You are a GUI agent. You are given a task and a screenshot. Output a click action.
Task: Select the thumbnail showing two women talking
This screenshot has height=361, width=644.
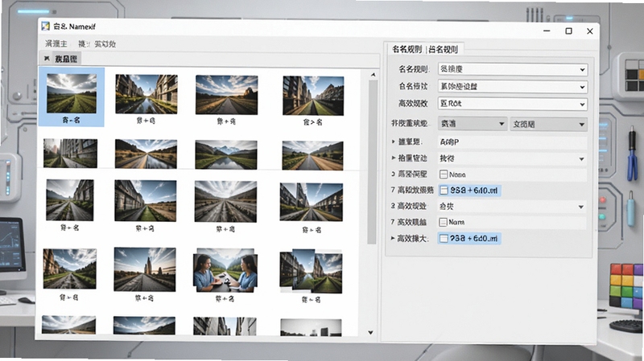click(225, 270)
